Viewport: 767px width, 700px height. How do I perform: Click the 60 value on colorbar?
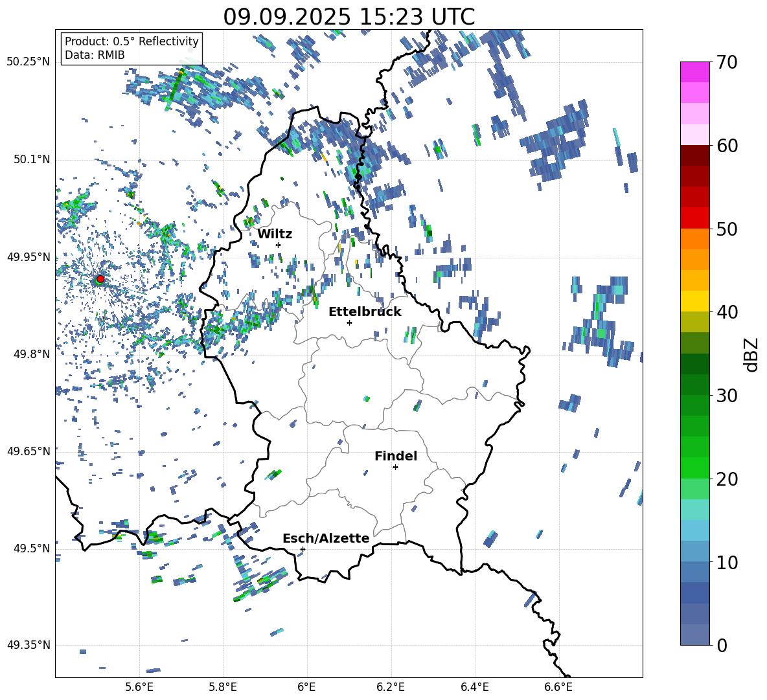click(x=727, y=146)
